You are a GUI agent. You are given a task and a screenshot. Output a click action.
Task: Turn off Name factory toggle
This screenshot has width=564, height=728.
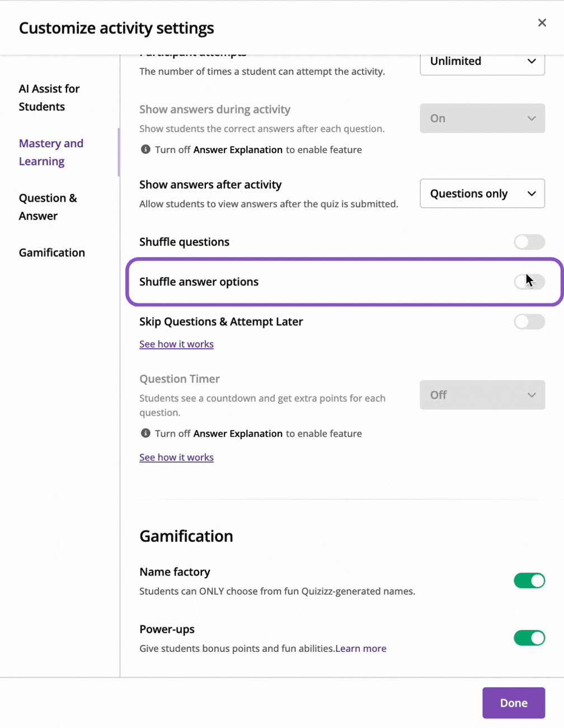point(529,581)
